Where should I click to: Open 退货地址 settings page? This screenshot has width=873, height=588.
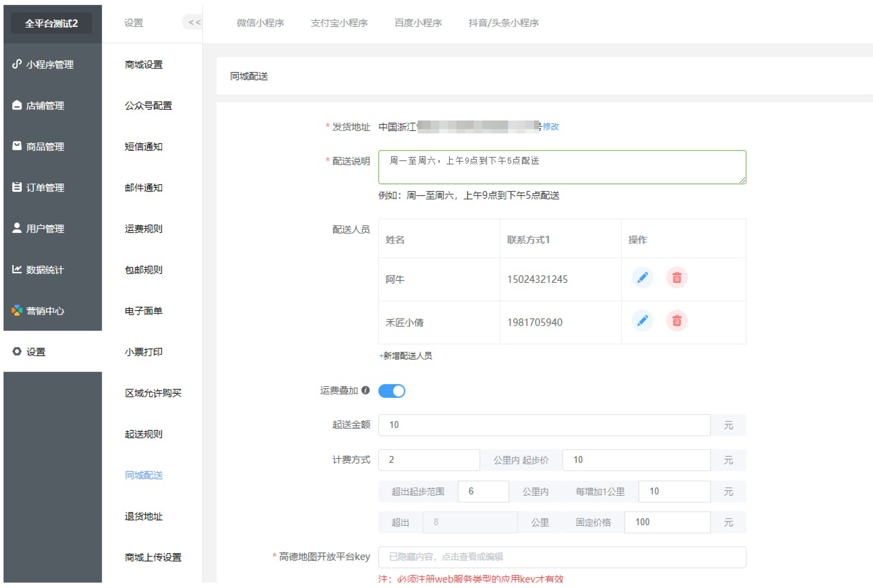tap(144, 516)
